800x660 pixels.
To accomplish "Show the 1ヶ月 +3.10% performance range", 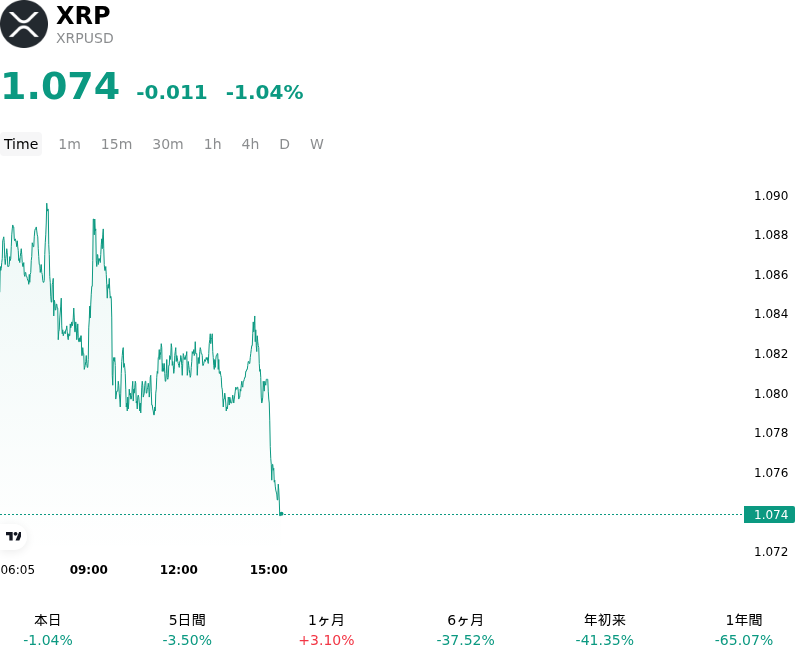I will click(326, 630).
